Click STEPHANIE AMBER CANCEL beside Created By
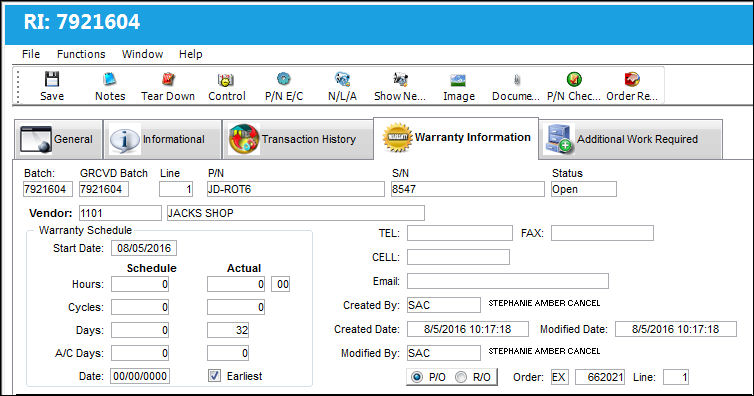Image resolution: width=754 pixels, height=396 pixels. (544, 303)
